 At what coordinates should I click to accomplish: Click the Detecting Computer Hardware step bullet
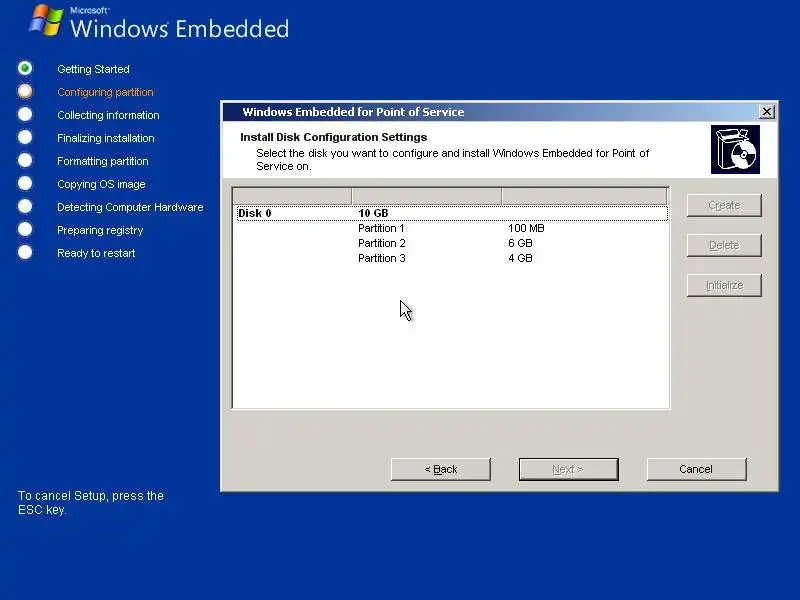[24, 206]
